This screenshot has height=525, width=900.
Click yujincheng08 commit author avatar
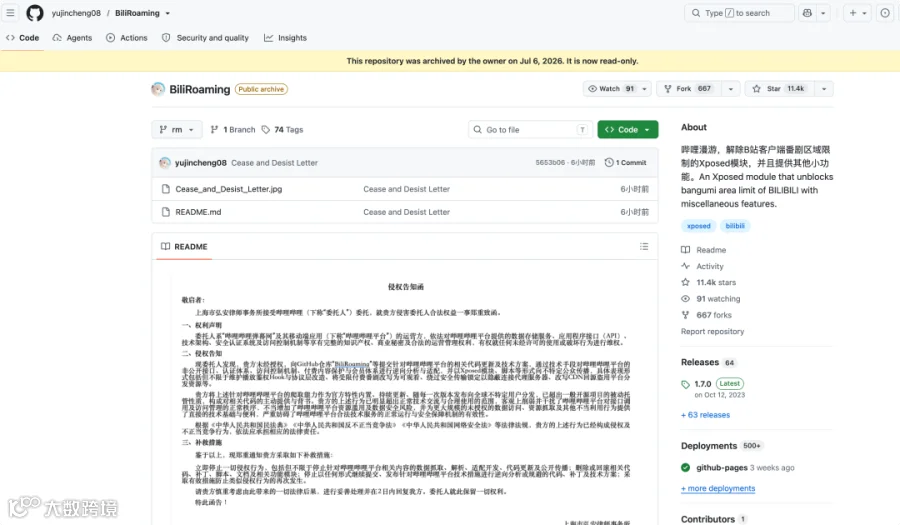coord(165,163)
